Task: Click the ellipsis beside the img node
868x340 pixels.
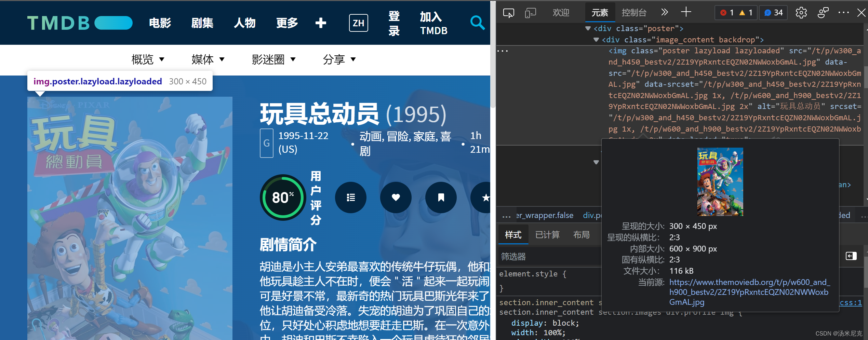Action: pyautogui.click(x=503, y=51)
